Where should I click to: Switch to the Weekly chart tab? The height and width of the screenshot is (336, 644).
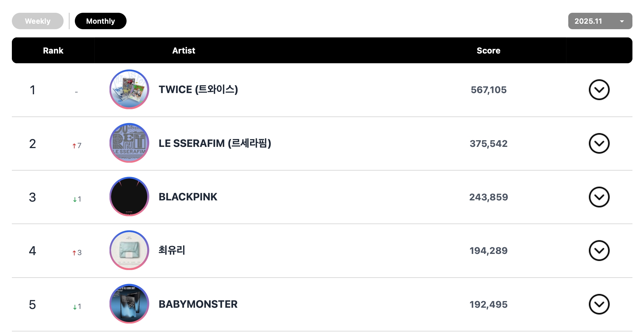[38, 21]
